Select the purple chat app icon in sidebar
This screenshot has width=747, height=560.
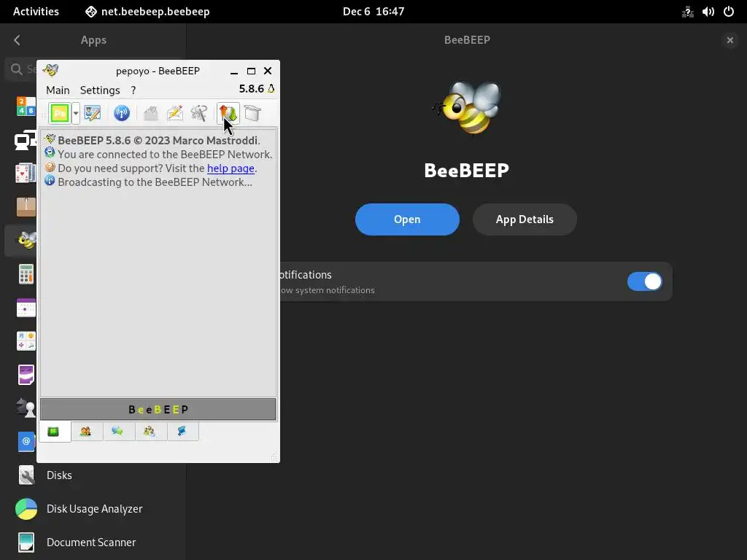click(26, 375)
